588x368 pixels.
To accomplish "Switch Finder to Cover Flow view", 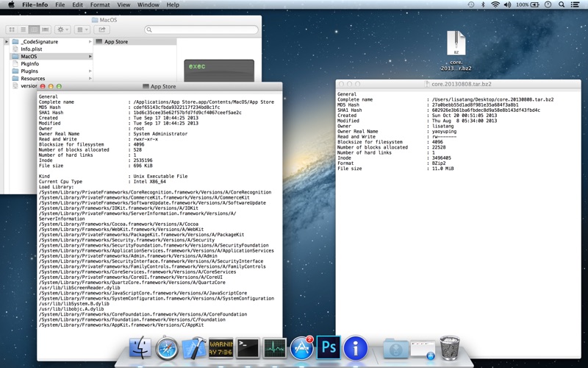I will click(x=46, y=29).
